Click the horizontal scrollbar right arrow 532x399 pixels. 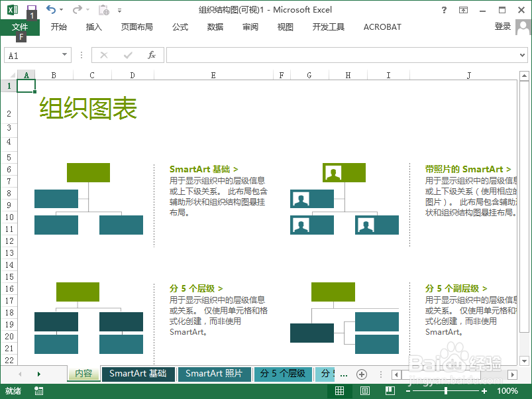pos(512,374)
